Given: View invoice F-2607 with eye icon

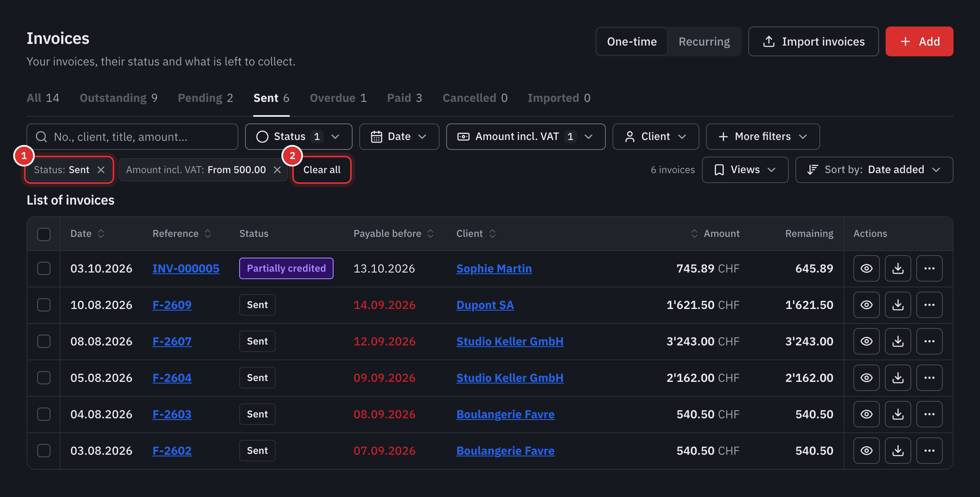Looking at the screenshot, I should pyautogui.click(x=866, y=341).
